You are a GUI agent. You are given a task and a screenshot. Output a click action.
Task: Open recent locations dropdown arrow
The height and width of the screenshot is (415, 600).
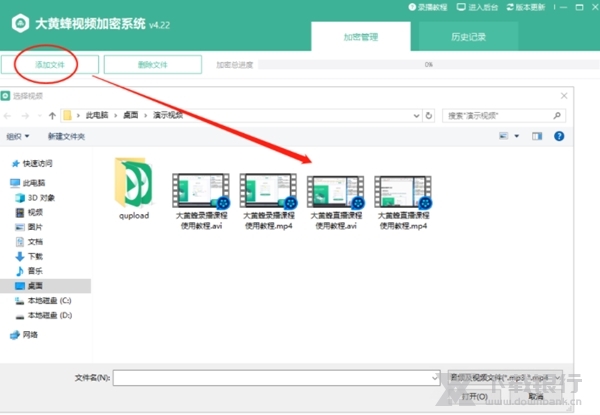tap(39, 116)
